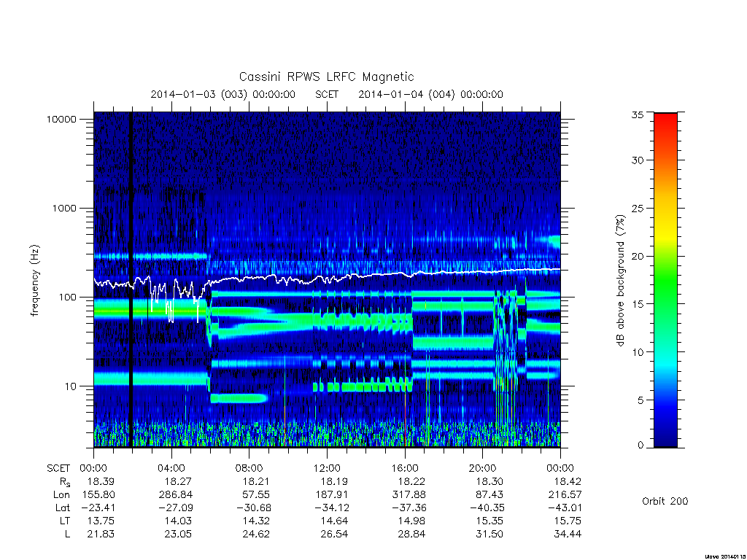The width and height of the screenshot is (747, 560).
Task: Click the Rs value 18.19
Action: pos(334,481)
